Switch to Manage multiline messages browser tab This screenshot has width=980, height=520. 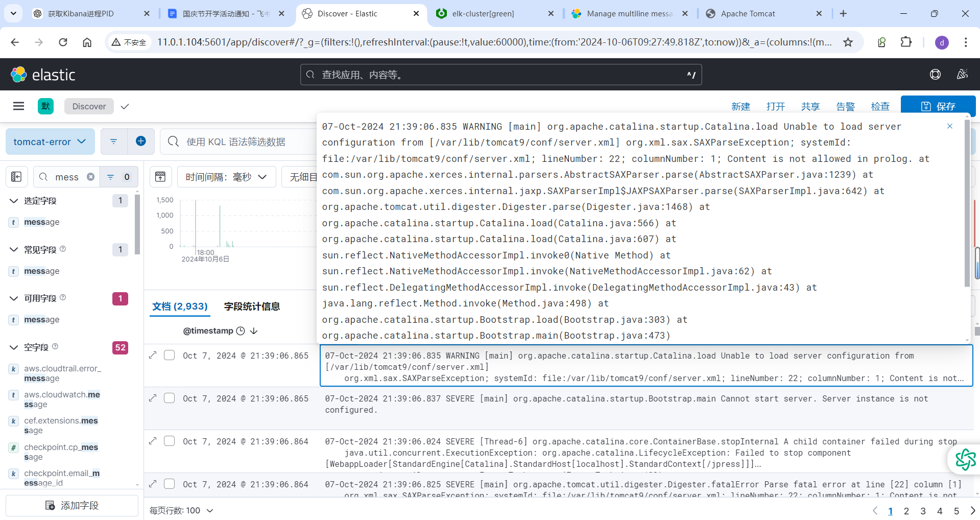click(x=630, y=13)
